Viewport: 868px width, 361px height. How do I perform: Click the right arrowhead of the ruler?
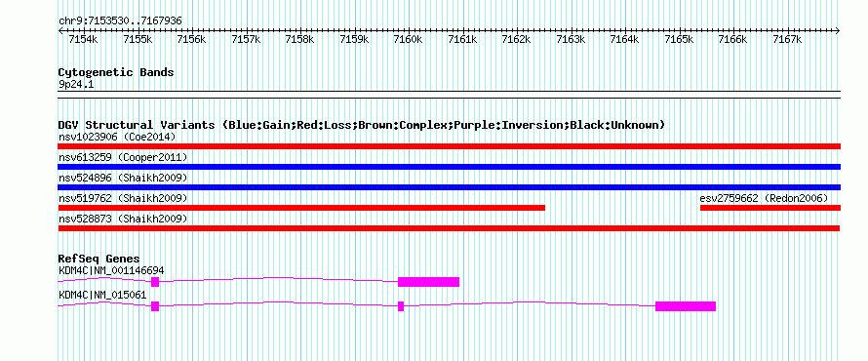(838, 31)
